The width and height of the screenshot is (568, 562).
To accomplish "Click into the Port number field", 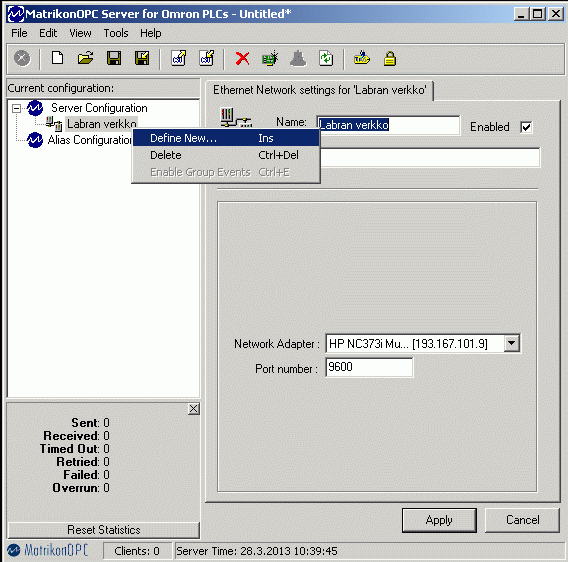I will [x=369, y=367].
